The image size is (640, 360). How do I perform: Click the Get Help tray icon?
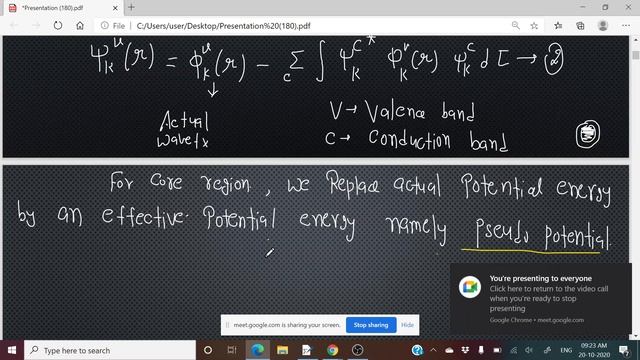click(x=417, y=350)
